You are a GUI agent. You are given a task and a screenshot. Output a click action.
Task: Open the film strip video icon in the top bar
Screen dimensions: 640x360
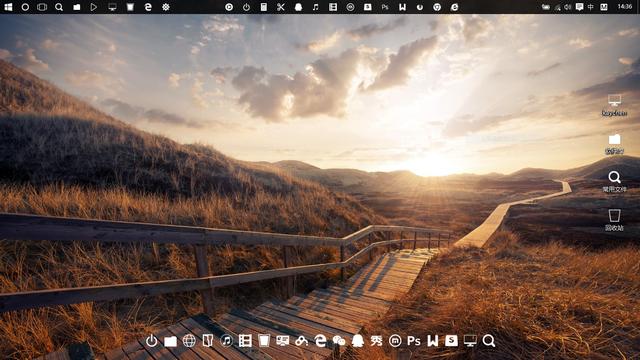333,7
